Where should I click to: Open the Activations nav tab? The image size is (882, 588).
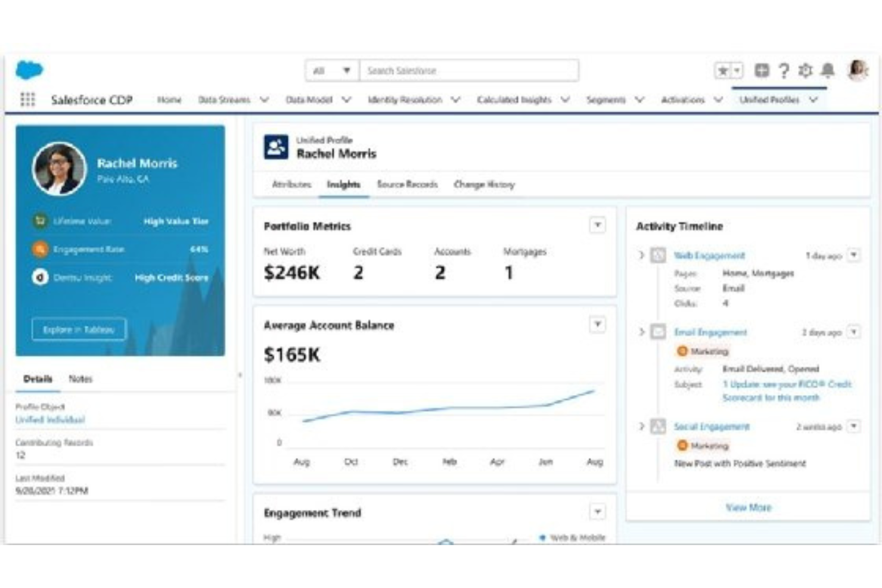(682, 100)
